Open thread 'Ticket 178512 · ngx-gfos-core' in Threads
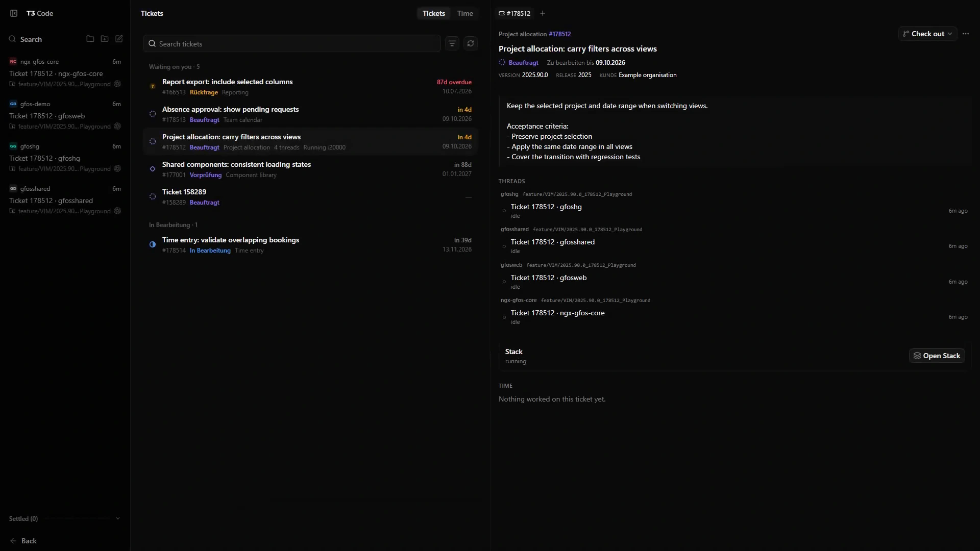 coord(734,317)
